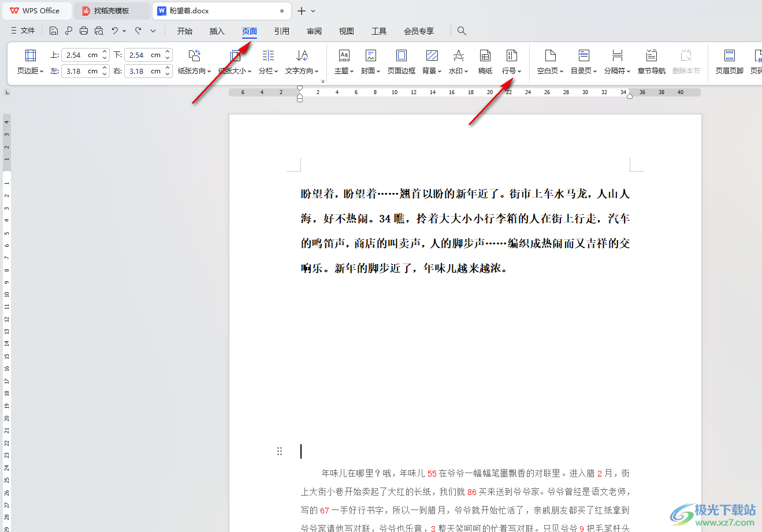Click the bottom margin (下) stepper arrows
762x532 pixels.
tap(168, 55)
